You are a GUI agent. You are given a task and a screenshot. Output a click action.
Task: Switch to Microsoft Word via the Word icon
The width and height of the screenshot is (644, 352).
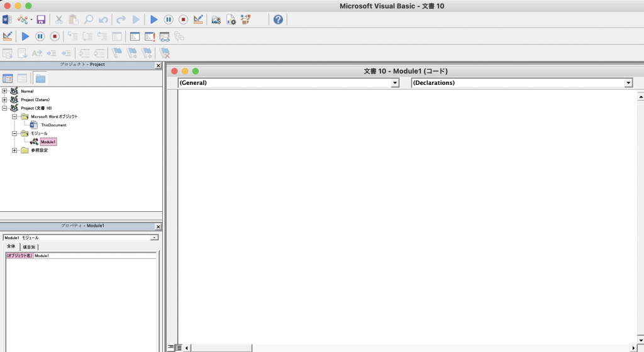(8, 19)
